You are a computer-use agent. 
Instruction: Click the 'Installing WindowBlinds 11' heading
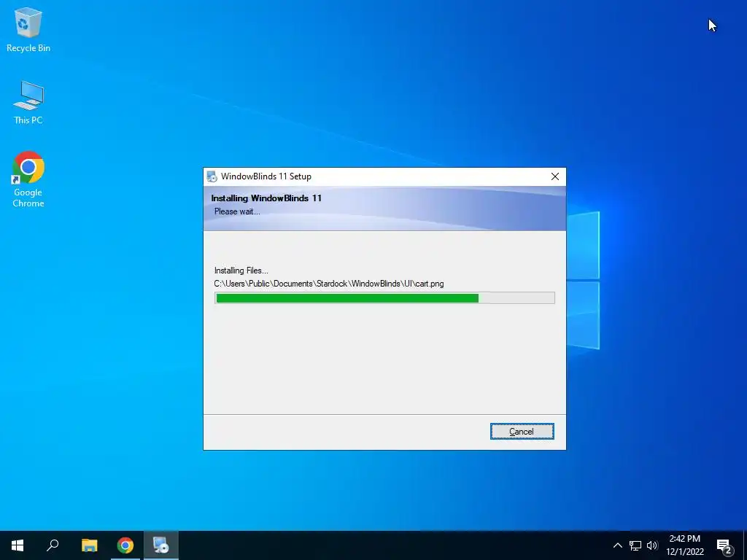(266, 198)
